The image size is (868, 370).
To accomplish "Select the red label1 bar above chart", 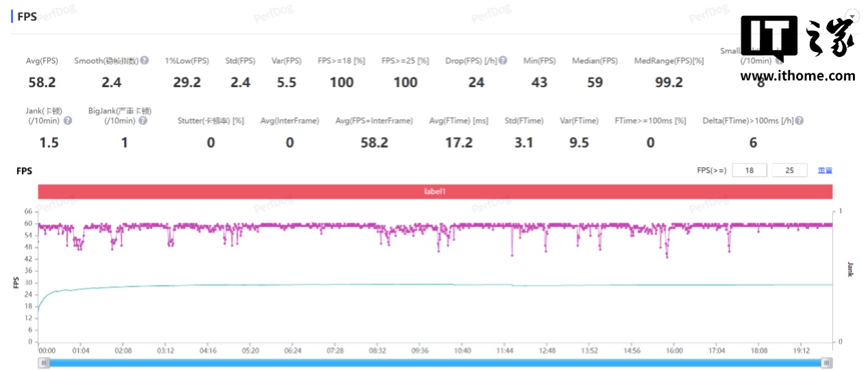I will [435, 192].
